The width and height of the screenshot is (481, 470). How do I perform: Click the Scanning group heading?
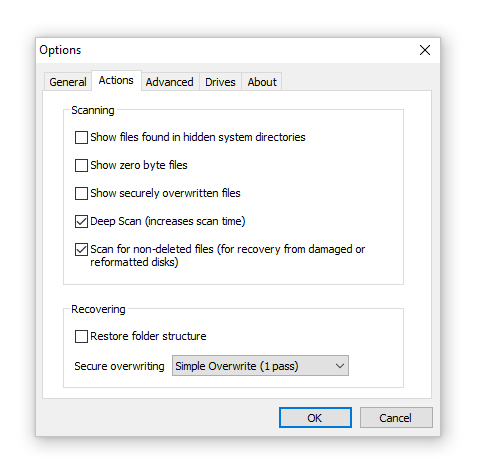point(93,110)
